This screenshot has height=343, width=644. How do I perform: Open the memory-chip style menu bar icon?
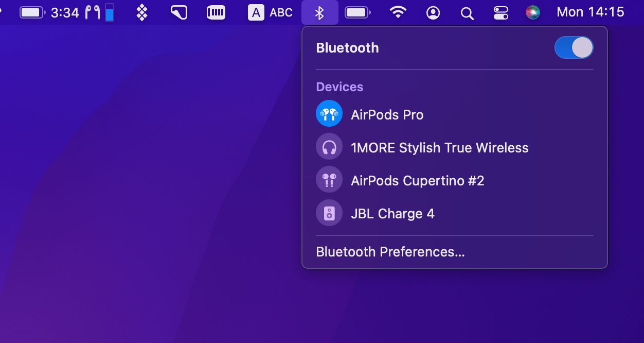[216, 12]
